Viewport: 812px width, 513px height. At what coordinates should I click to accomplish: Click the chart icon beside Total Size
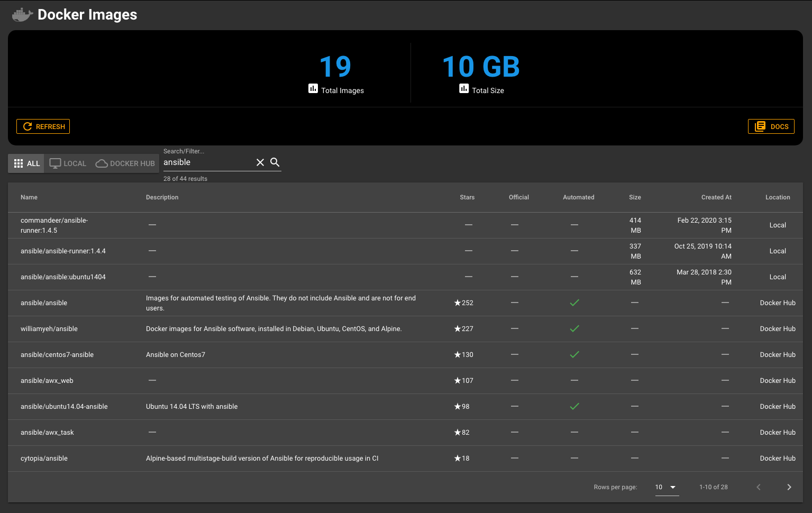coord(464,88)
